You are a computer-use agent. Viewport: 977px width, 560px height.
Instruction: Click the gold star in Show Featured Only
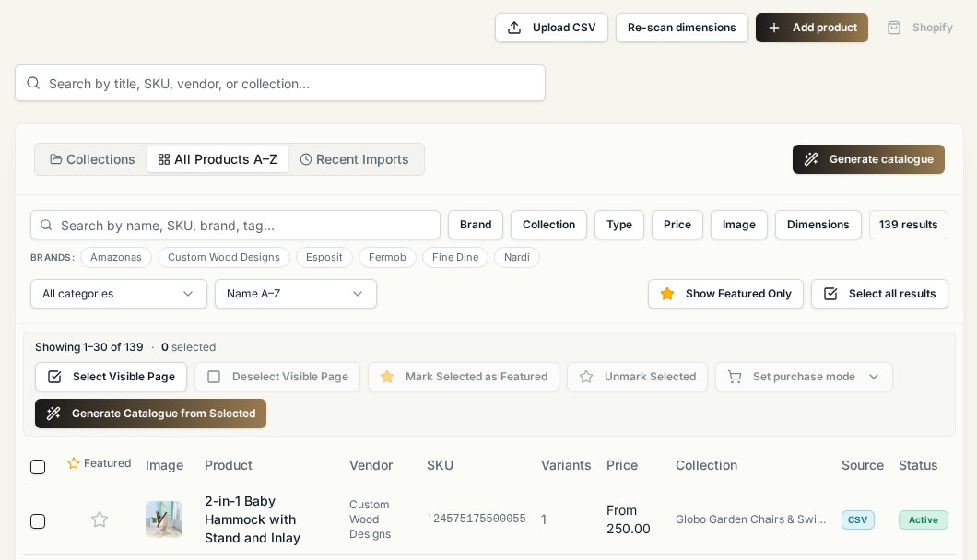click(x=667, y=294)
